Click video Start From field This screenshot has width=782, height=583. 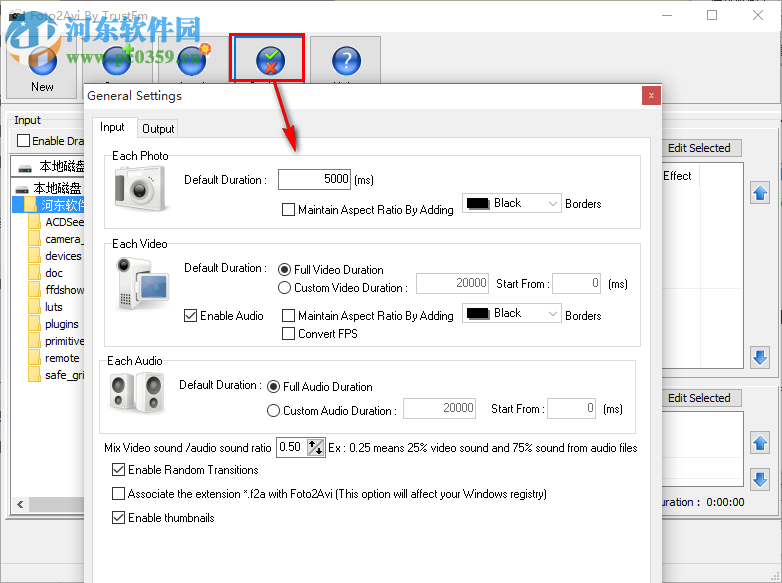[x=577, y=283]
